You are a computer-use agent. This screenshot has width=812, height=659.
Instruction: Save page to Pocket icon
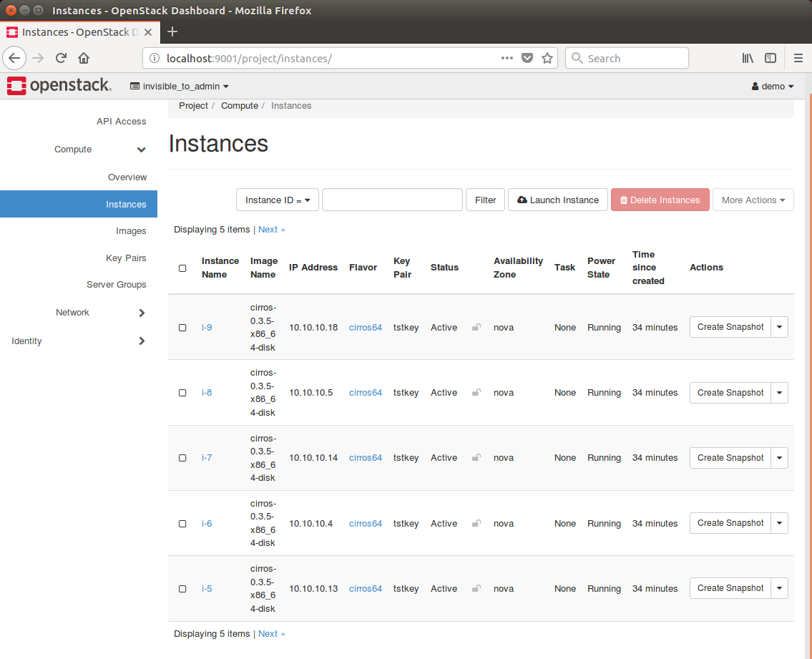pos(527,58)
